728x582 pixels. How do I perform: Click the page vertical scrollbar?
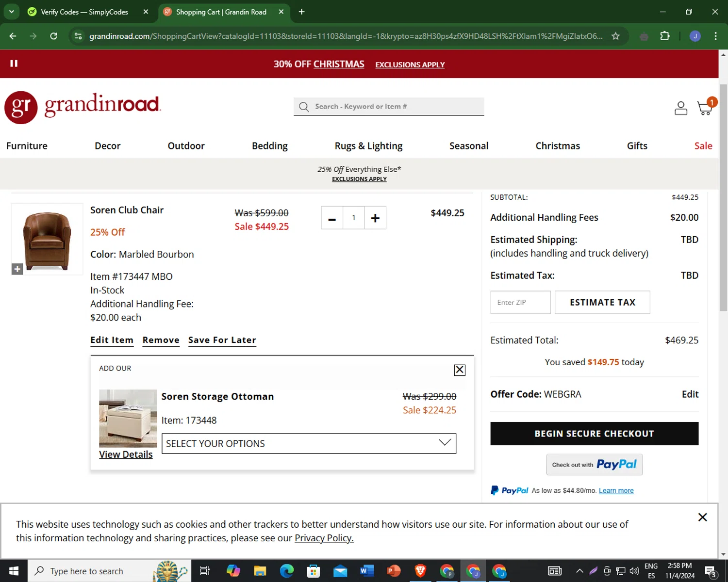pyautogui.click(x=723, y=197)
